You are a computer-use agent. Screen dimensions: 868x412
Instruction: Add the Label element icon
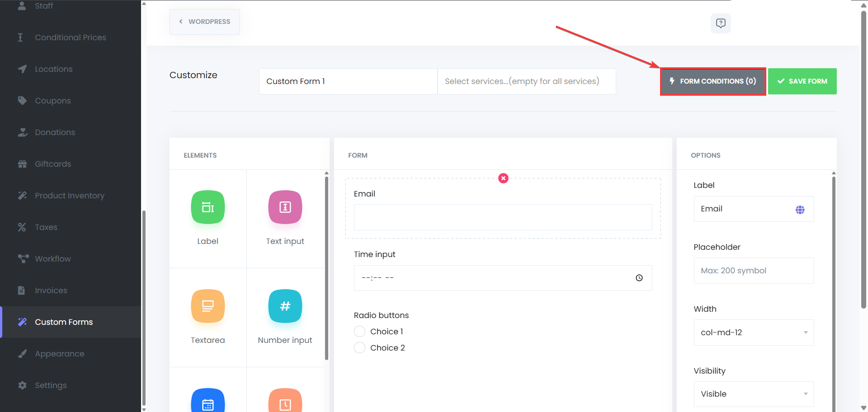[x=208, y=207]
